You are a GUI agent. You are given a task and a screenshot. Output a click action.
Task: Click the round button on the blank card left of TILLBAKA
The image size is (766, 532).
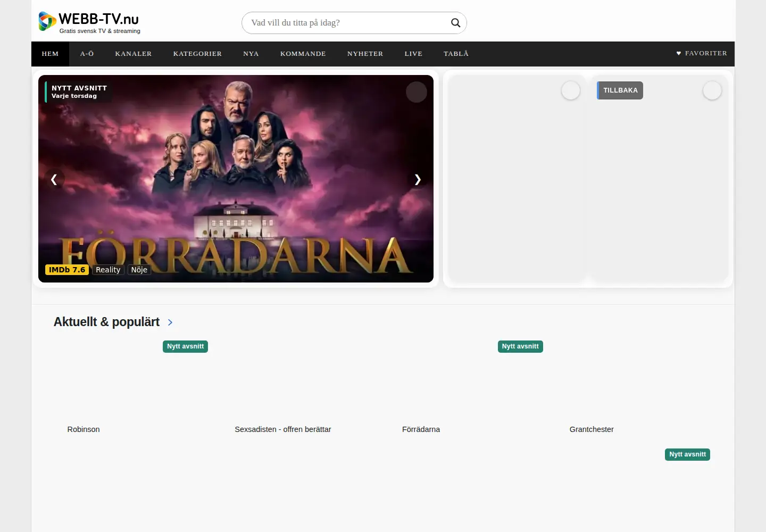point(571,90)
